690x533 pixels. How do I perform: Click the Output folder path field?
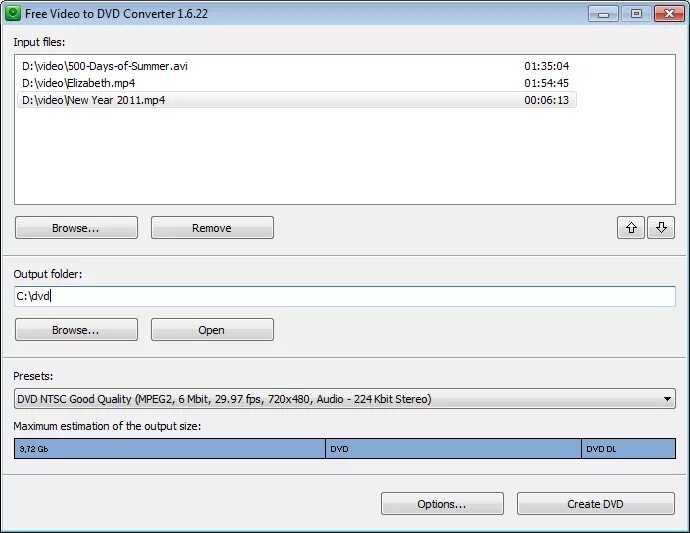(x=345, y=296)
